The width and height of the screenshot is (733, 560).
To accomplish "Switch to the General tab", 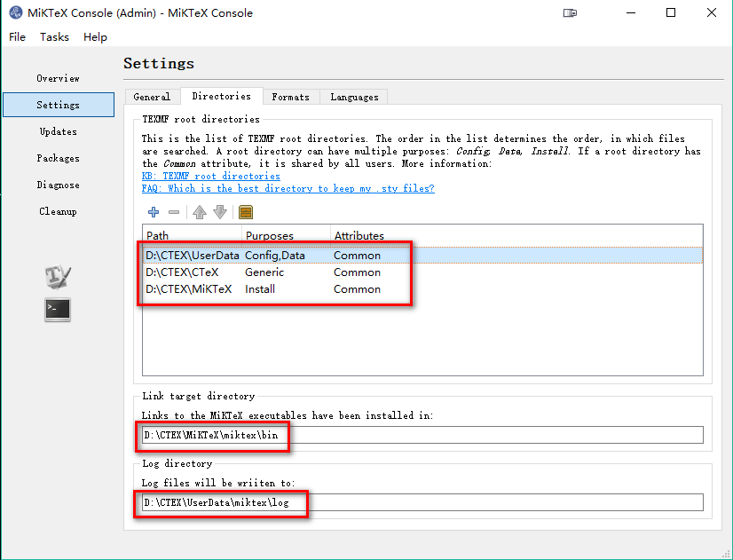I will (152, 97).
